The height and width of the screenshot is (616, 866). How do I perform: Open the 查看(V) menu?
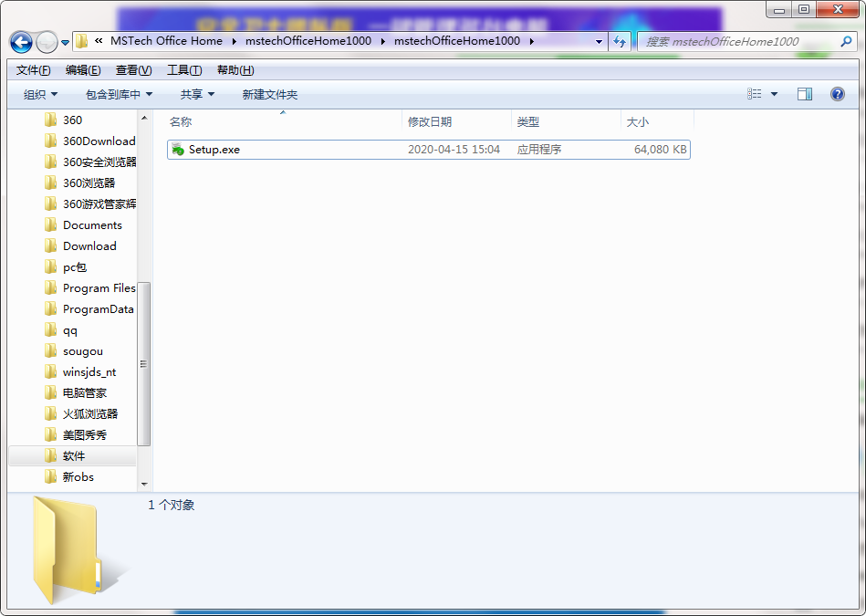[133, 70]
